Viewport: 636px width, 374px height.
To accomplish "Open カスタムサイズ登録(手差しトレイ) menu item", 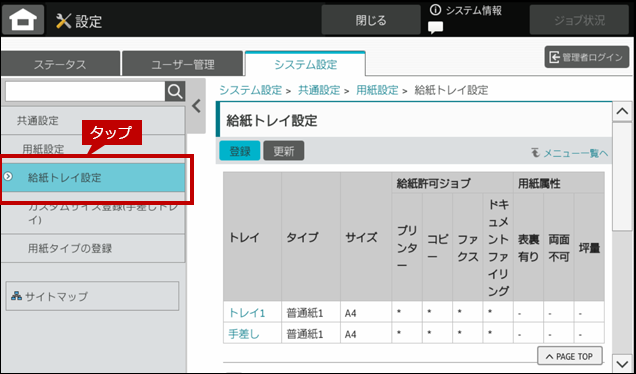I will [93, 213].
